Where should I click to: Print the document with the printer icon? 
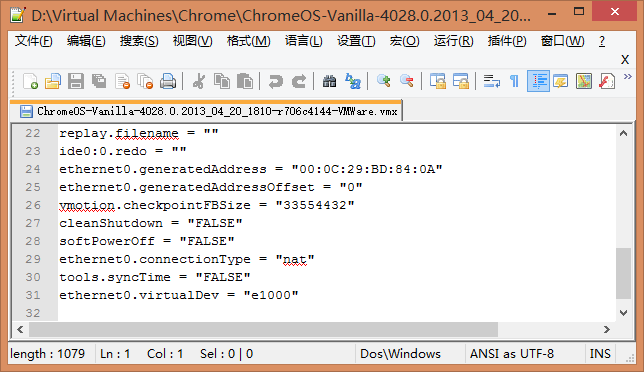point(168,81)
